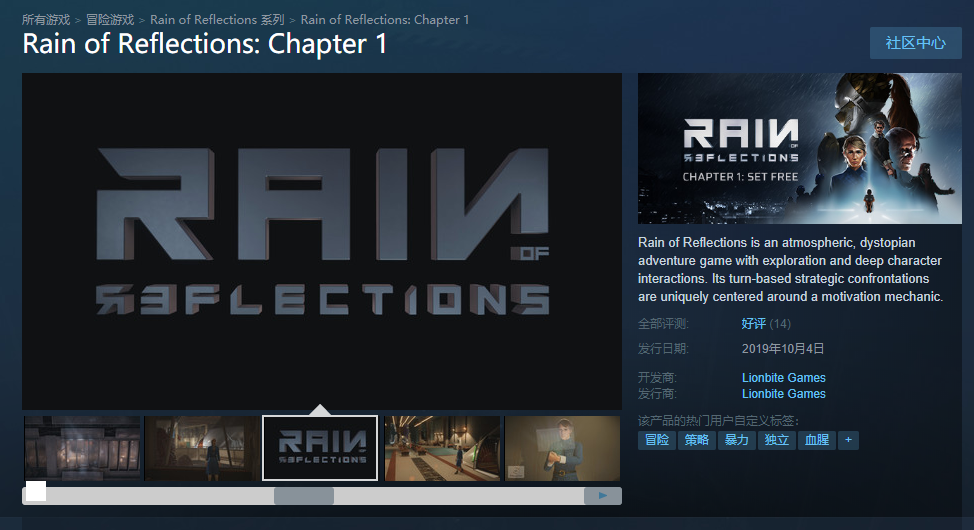This screenshot has height=530, width=974.
Task: Select the 暴力 tag
Action: (x=736, y=440)
